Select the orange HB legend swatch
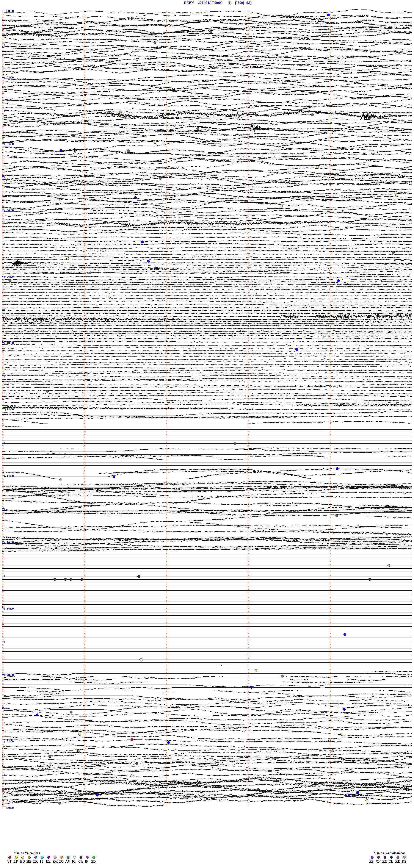The image size is (414, 868). pyautogui.click(x=29, y=857)
